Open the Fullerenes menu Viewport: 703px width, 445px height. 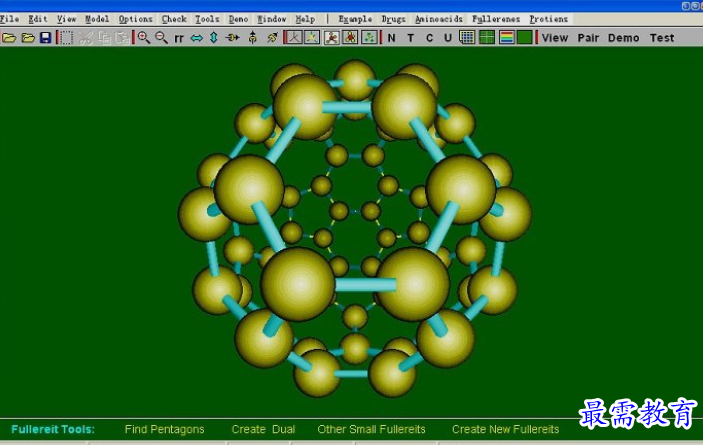[496, 19]
